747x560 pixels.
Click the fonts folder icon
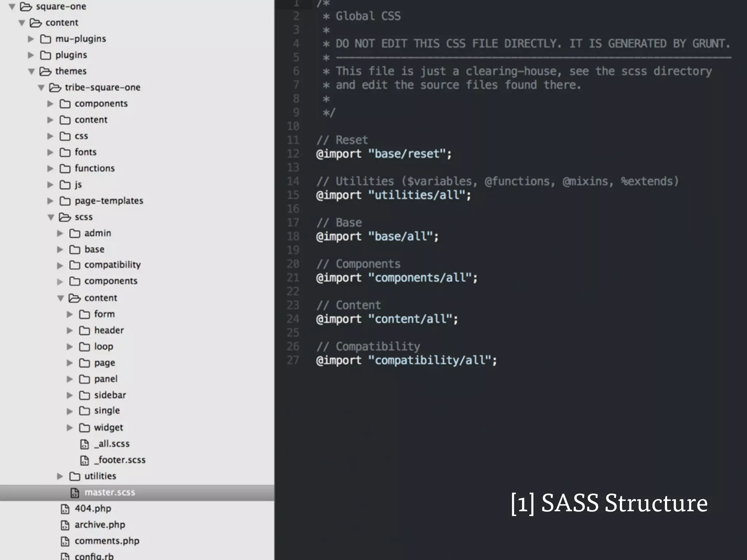click(x=65, y=152)
